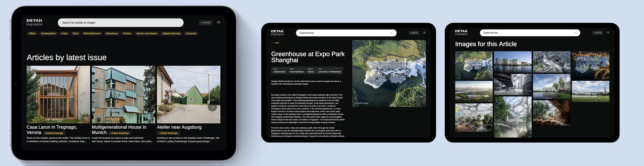Click DETAIL Inspiration logo on home screen
This screenshot has width=644, height=166.
coord(35,22)
